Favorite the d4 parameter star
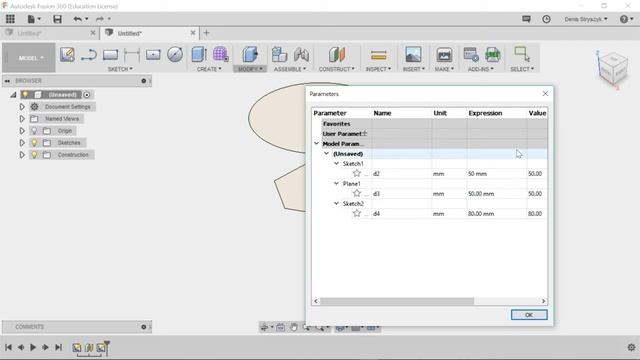This screenshot has height=360, width=640. (357, 213)
